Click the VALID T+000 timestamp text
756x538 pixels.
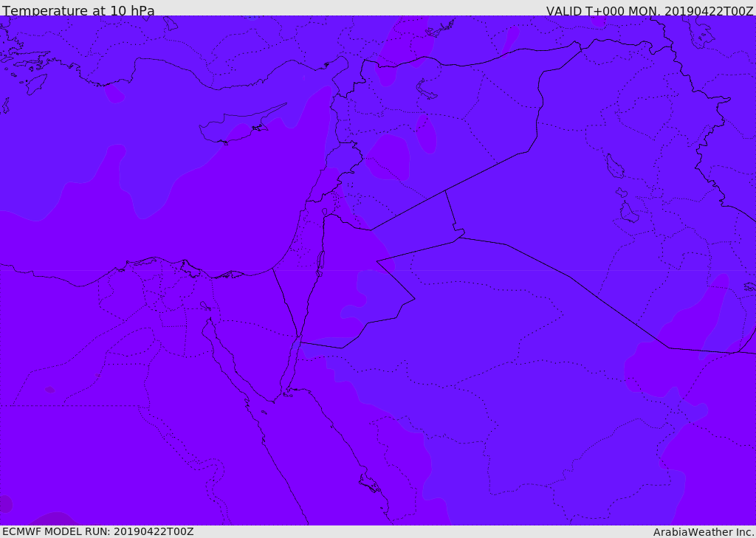click(650, 10)
